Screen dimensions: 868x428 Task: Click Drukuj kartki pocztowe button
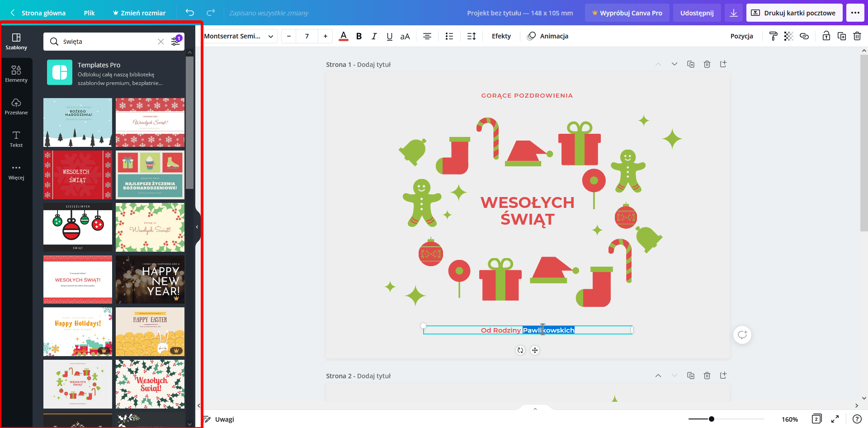pos(794,13)
